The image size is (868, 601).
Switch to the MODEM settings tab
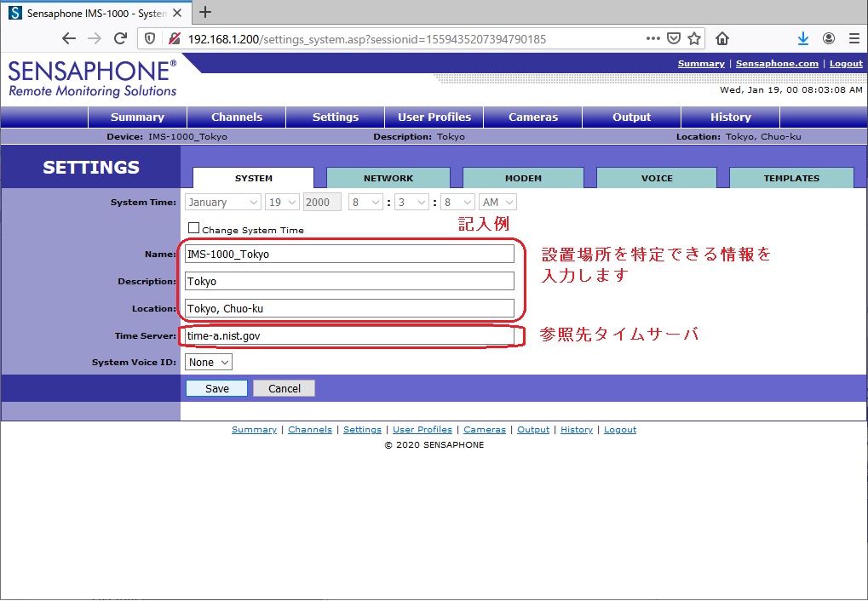click(523, 178)
